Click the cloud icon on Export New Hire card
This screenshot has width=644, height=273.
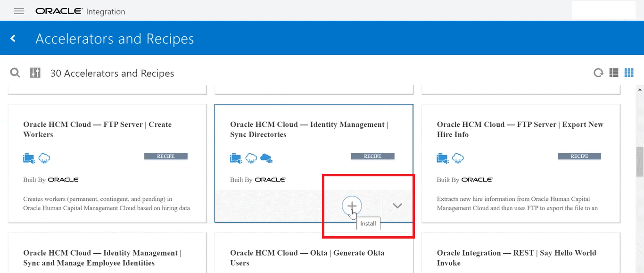458,158
